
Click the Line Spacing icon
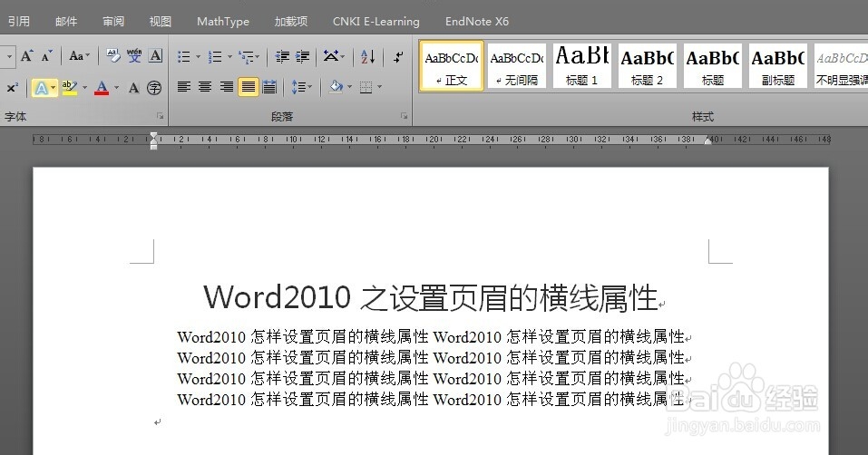click(299, 87)
